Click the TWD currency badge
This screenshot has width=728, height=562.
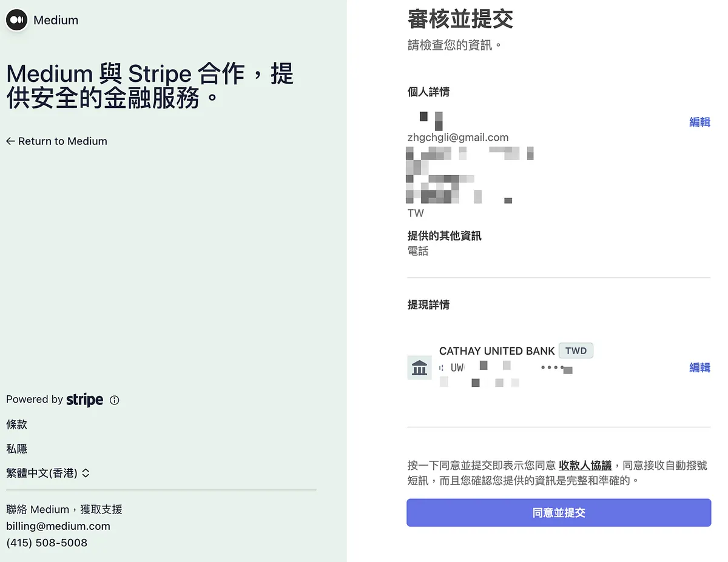[x=576, y=351]
